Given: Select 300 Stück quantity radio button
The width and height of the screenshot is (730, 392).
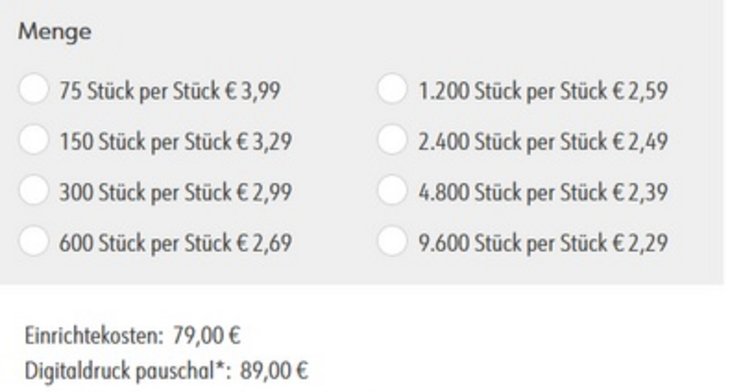Looking at the screenshot, I should click(34, 190).
